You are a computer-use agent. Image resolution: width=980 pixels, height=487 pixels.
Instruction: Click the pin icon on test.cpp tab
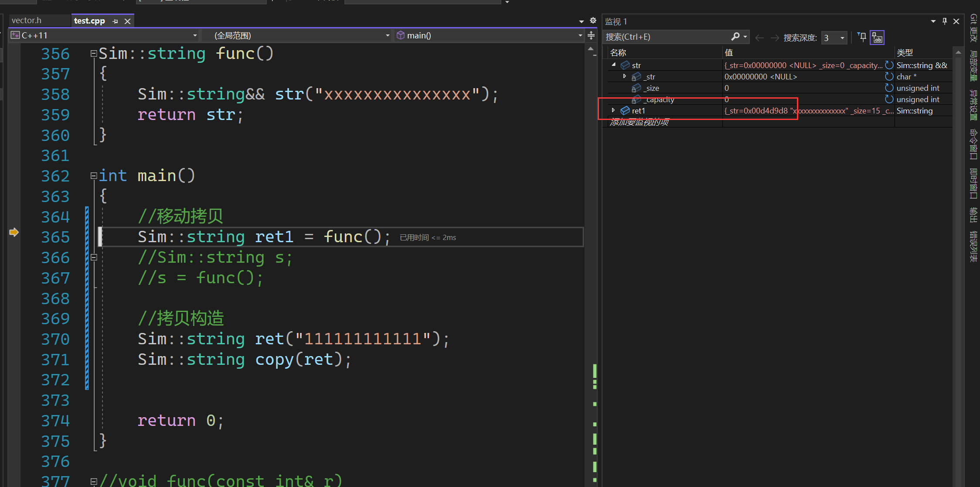point(115,21)
